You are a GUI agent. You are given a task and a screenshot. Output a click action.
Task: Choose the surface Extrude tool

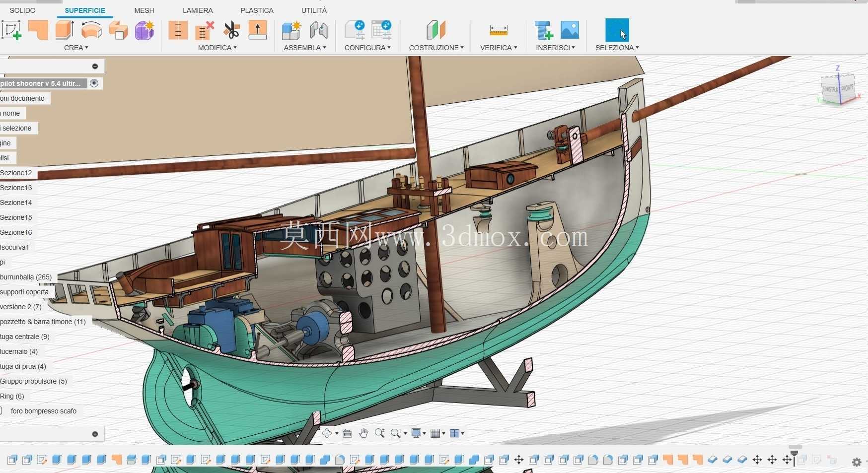65,30
